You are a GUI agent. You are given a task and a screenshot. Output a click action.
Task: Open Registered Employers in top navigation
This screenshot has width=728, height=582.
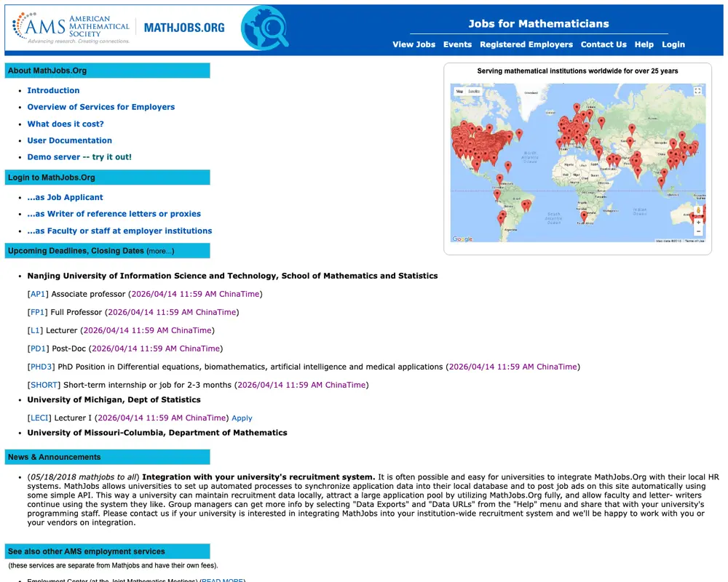(x=526, y=44)
